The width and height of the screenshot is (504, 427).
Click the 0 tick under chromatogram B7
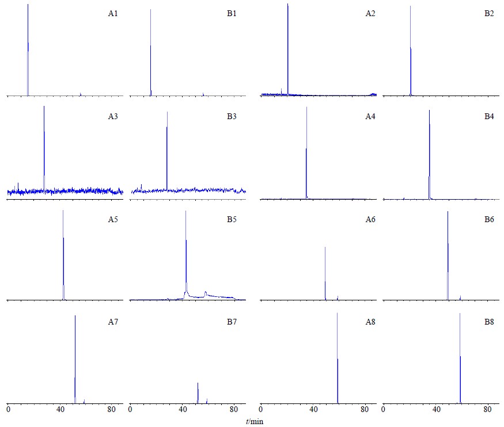click(x=130, y=410)
